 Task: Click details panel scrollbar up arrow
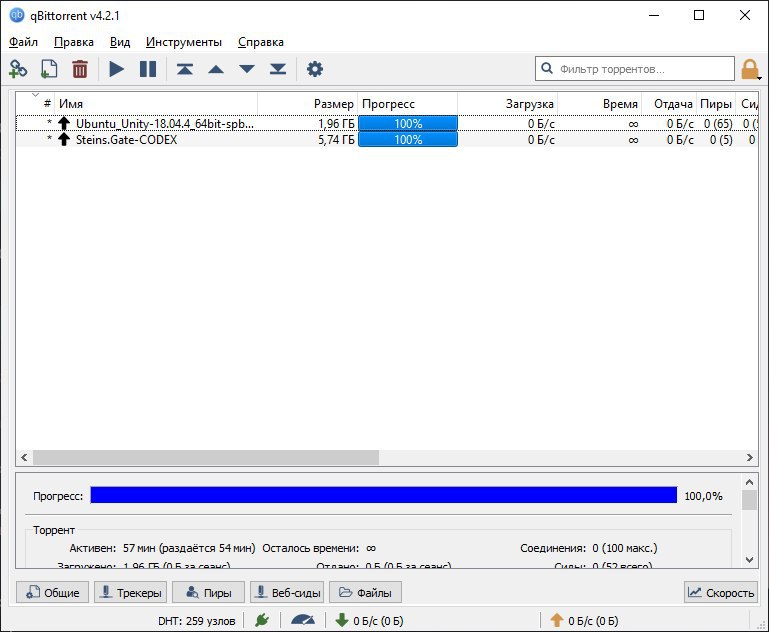pos(749,482)
